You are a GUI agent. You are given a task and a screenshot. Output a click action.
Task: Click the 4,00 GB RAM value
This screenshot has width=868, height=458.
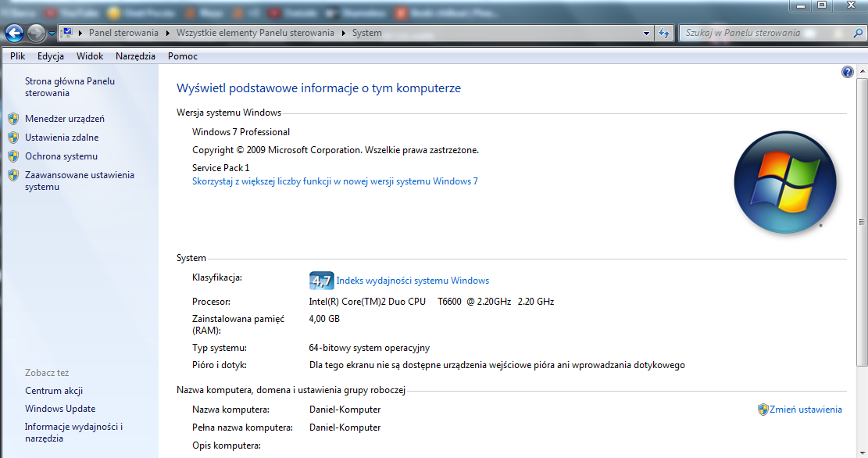pyautogui.click(x=324, y=318)
